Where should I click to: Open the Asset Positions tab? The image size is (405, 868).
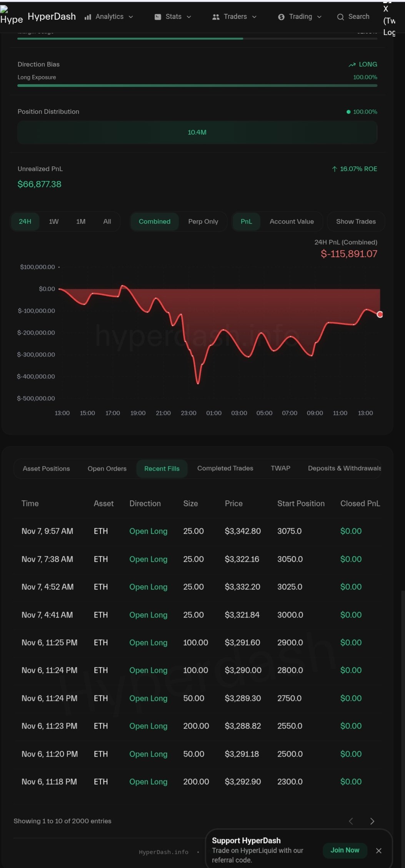[x=46, y=469]
